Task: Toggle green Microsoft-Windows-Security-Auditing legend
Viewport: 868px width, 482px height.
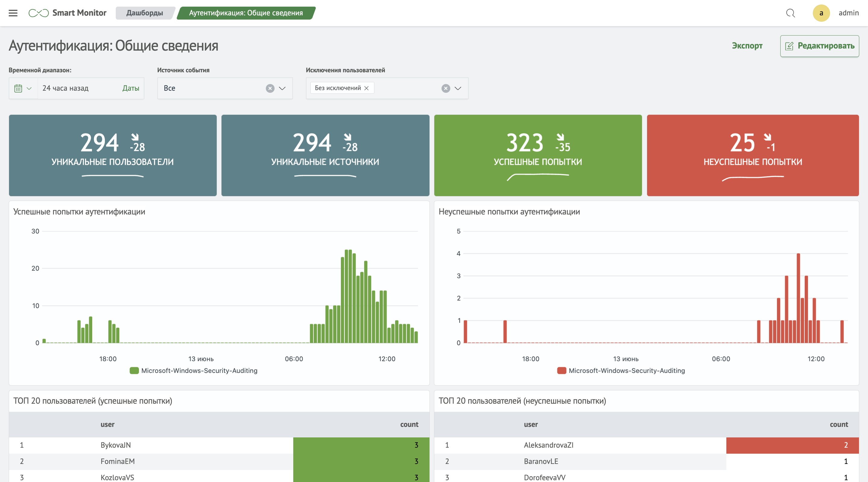Action: click(193, 371)
